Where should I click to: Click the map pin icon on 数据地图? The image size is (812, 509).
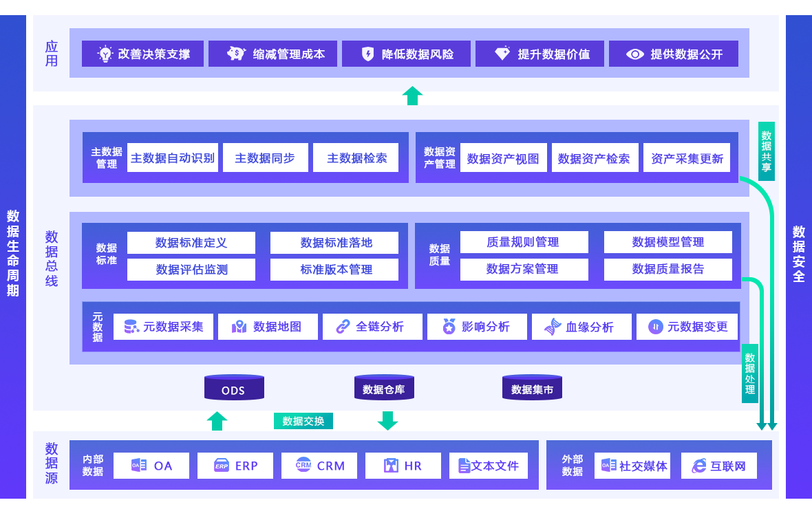239,326
